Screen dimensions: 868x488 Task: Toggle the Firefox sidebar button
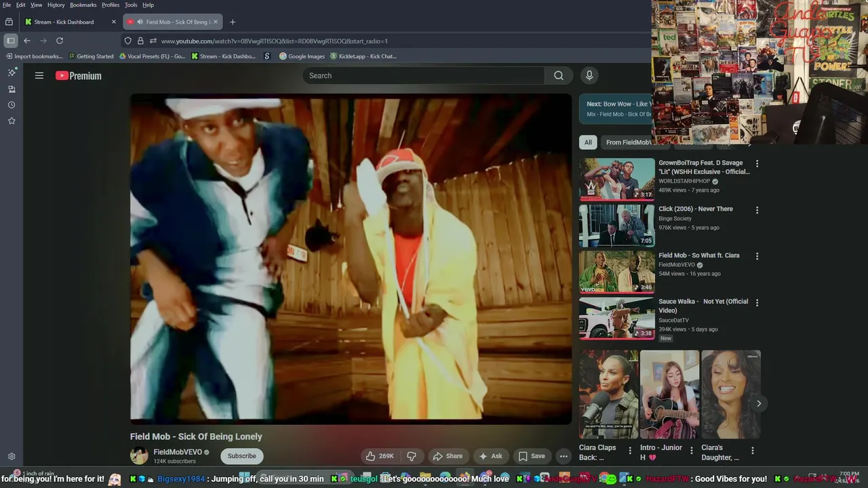point(11,41)
